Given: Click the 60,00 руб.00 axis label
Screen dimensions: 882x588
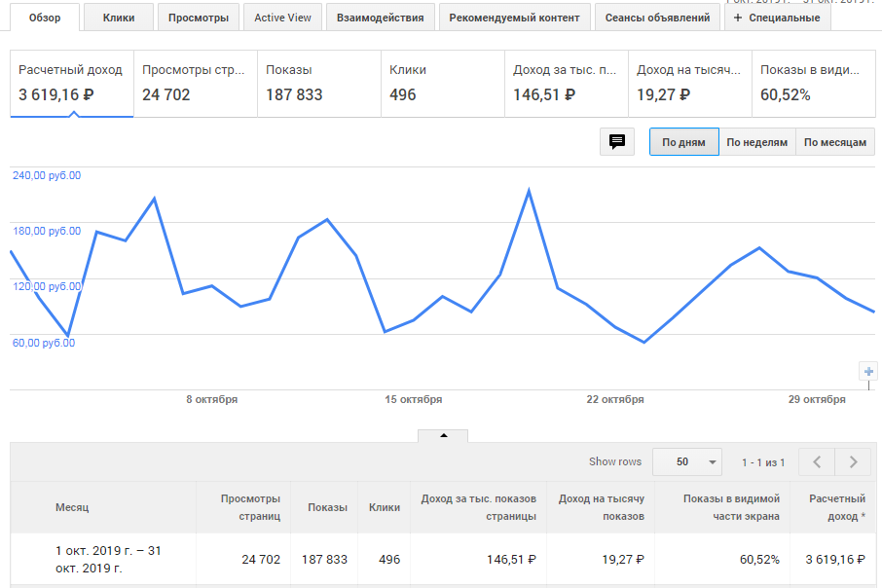Looking at the screenshot, I should 44,343.
